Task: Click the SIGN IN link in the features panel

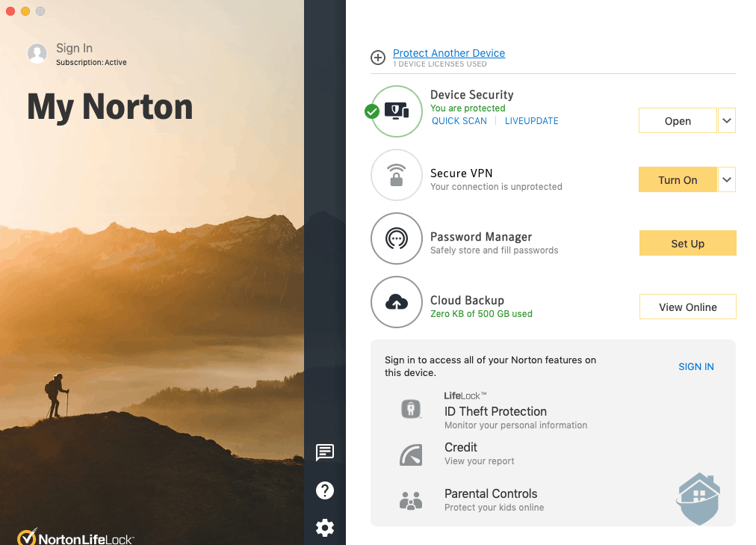Action: pos(695,366)
